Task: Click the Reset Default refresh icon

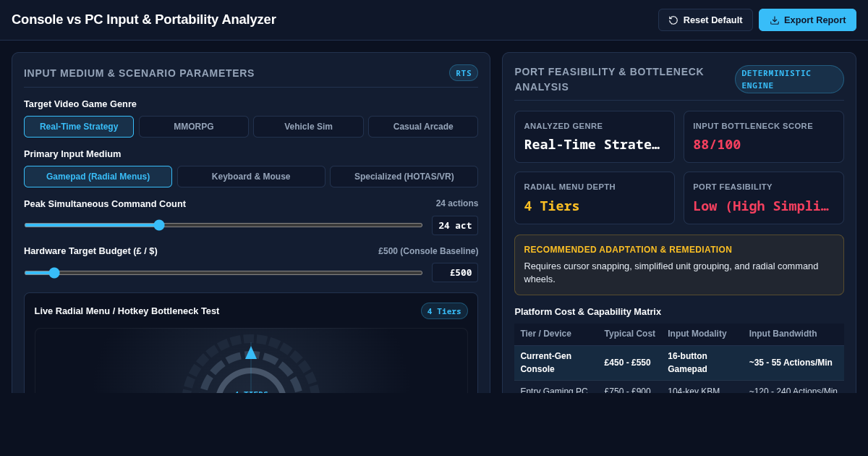Action: coord(673,20)
